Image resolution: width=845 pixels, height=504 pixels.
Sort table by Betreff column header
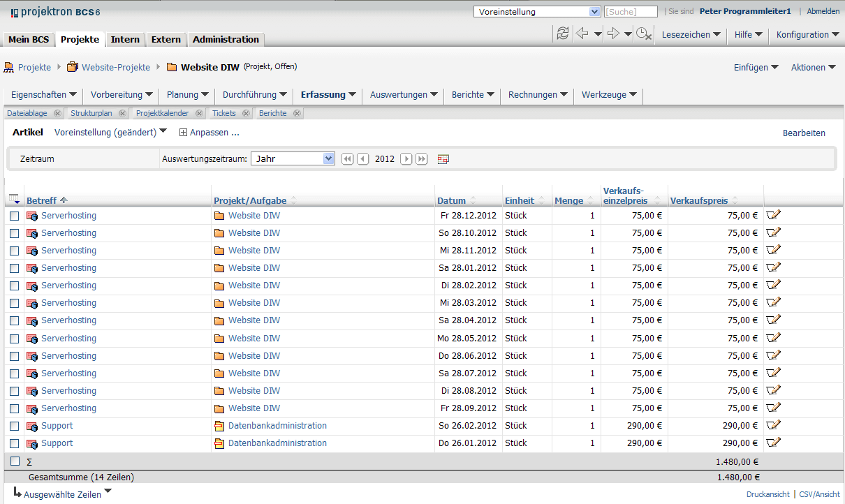tap(41, 200)
